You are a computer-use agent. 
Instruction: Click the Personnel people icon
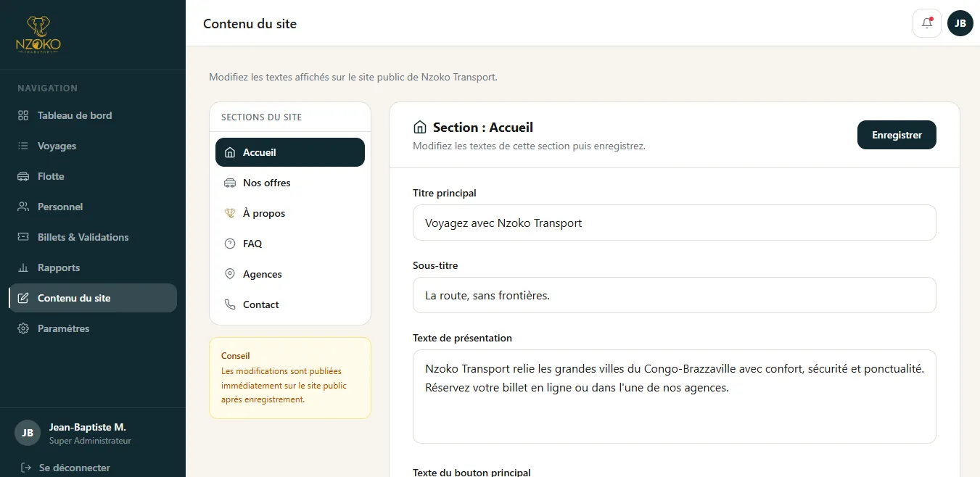coord(23,207)
